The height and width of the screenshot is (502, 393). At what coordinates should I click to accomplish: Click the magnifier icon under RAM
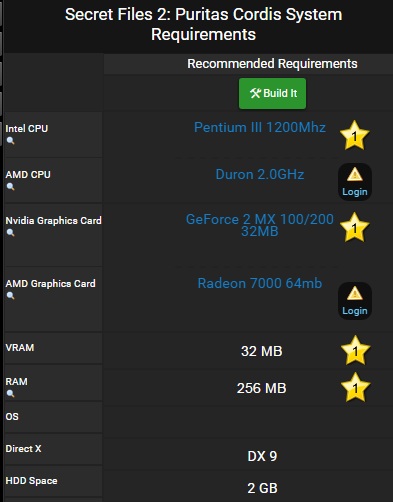click(11, 394)
